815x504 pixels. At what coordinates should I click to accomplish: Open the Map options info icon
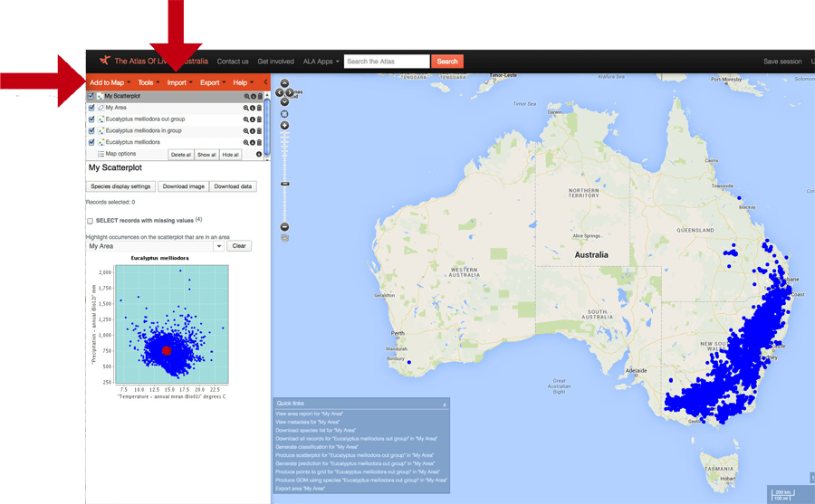pos(259,155)
